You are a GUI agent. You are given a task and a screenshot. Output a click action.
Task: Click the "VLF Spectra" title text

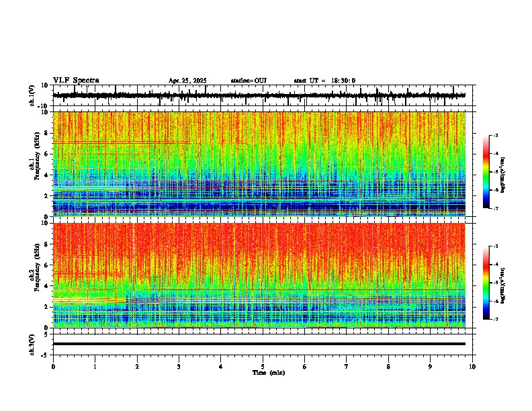pos(76,81)
